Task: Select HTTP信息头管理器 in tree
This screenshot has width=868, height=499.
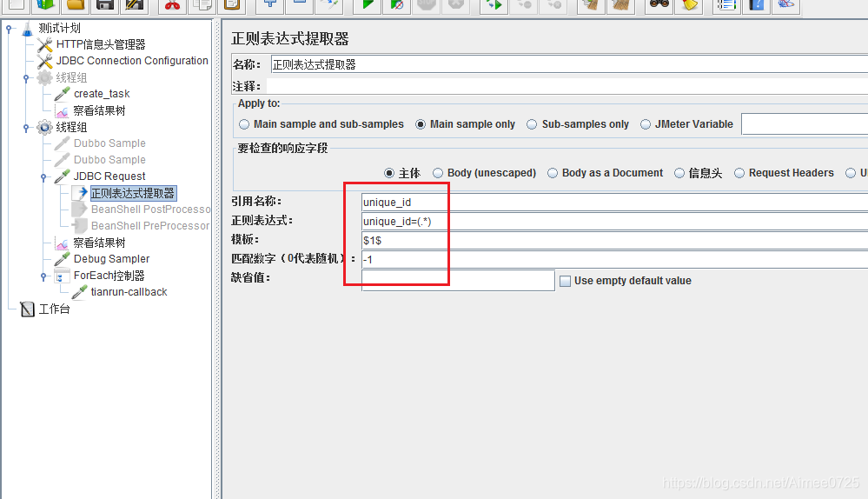Action: (101, 44)
